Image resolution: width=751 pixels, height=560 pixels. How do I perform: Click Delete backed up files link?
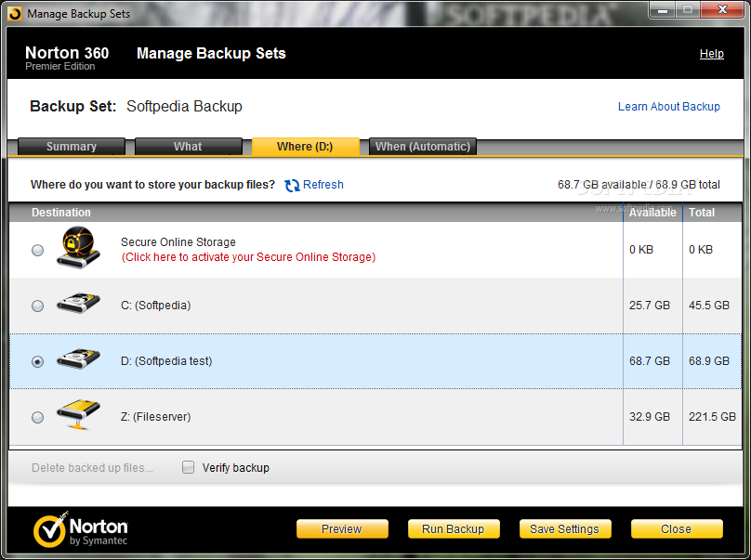pos(92,468)
